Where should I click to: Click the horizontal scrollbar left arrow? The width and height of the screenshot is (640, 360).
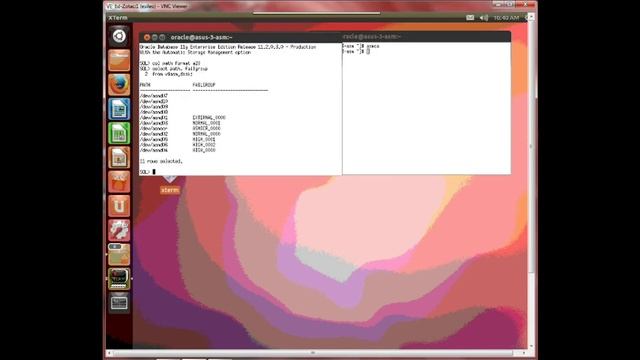coord(109,353)
